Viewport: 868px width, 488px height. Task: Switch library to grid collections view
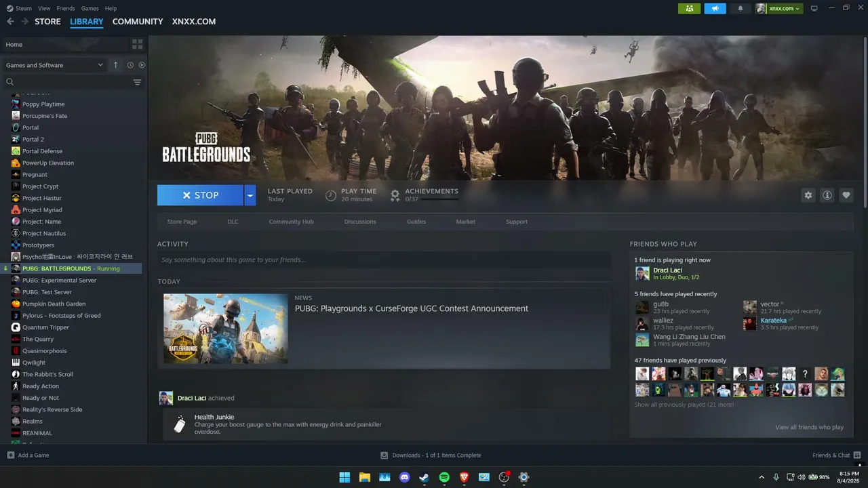point(138,44)
